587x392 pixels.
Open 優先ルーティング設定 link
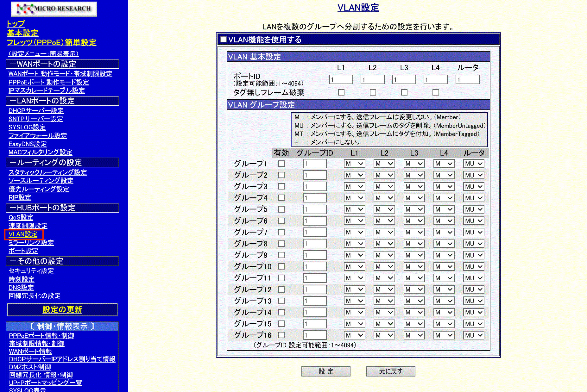coord(39,189)
